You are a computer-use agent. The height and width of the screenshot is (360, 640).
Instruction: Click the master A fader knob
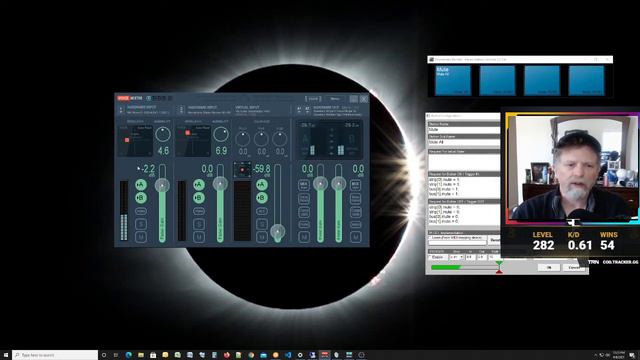tap(320, 184)
